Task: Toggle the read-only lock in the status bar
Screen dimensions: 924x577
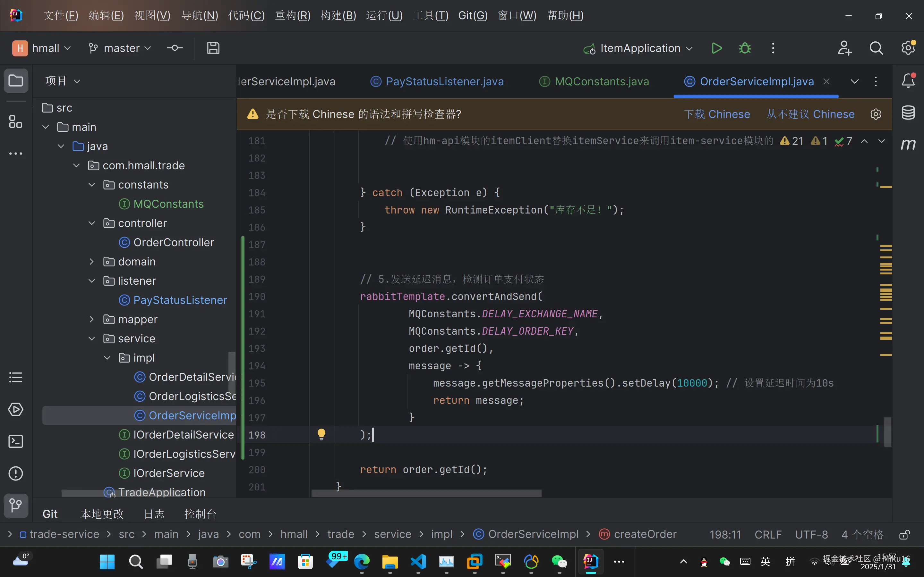Action: (x=904, y=535)
